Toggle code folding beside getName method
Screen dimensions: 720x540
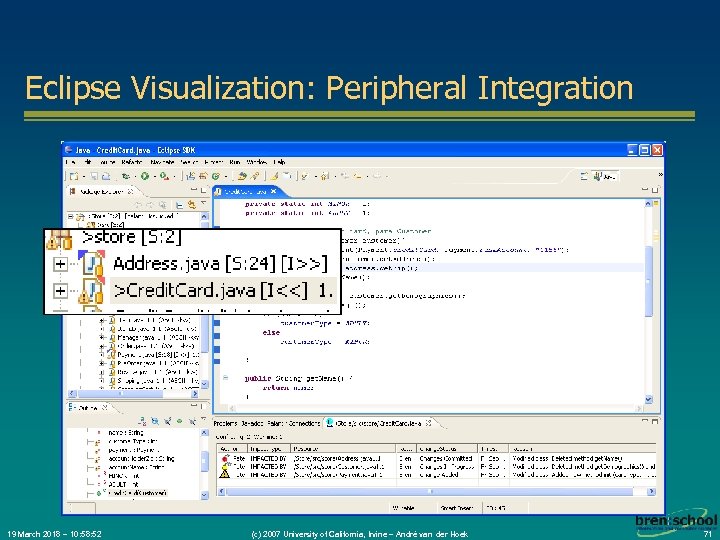tap(225, 378)
